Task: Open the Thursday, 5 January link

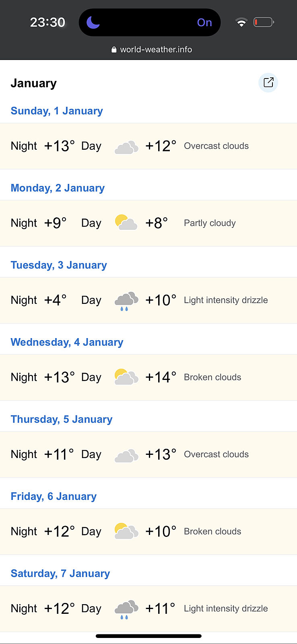Action: 62,419
